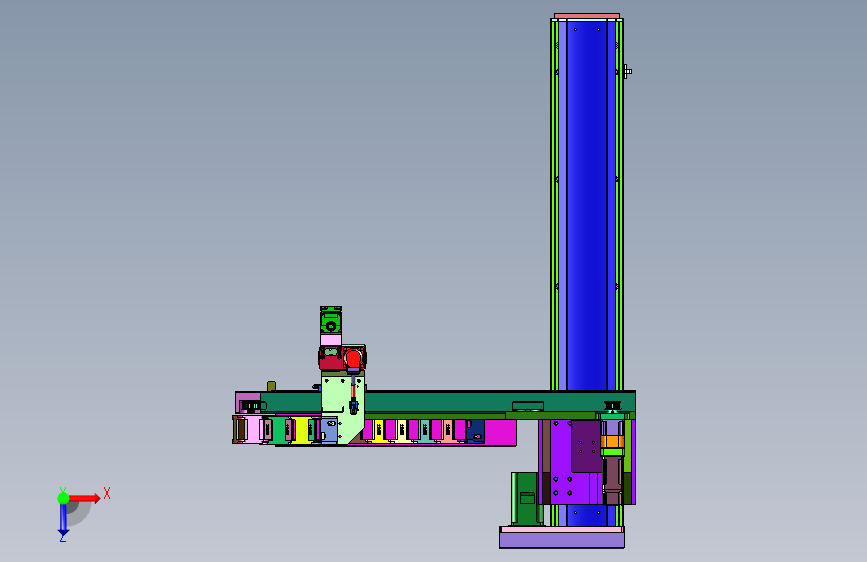Select the large magenta block under the beam

tap(500, 432)
